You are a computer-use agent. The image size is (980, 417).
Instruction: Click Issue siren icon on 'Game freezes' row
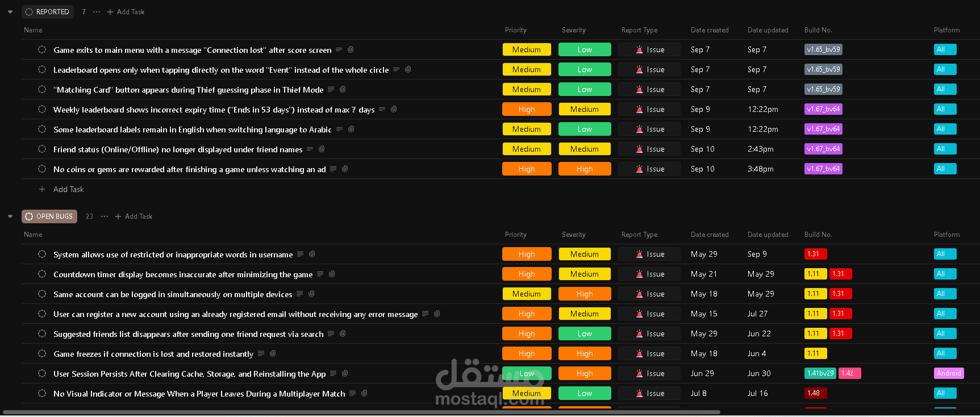coord(640,353)
